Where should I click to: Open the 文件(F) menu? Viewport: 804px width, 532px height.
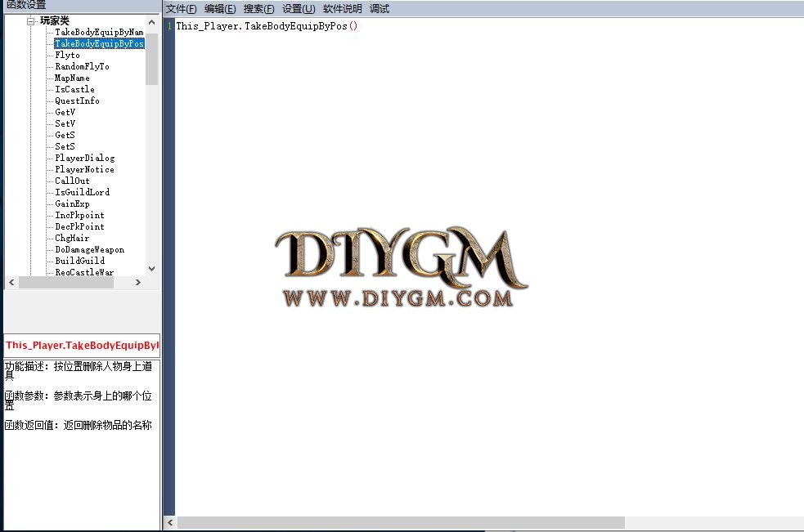tap(181, 9)
